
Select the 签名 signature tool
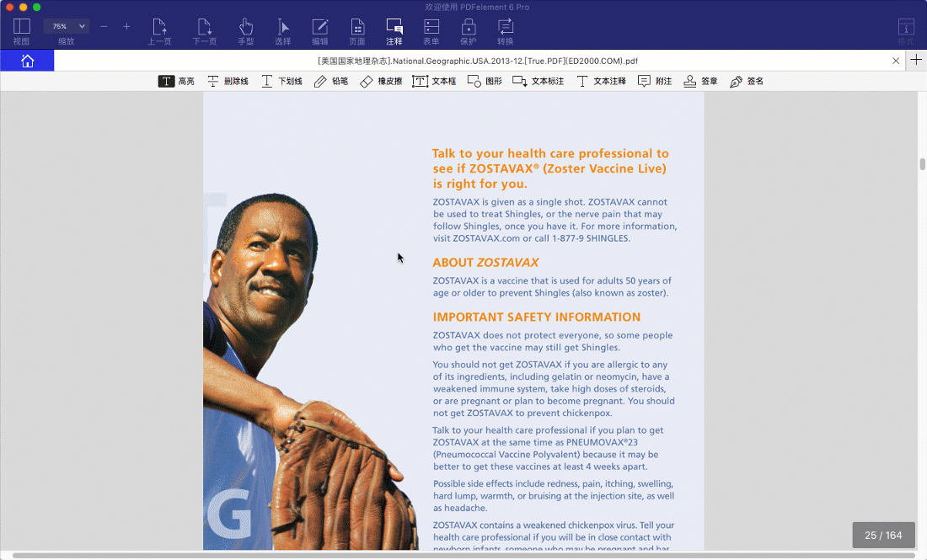(747, 81)
